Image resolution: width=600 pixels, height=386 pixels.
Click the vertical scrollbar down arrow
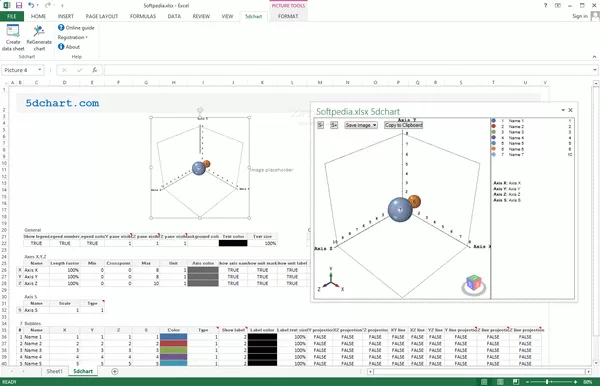click(596, 363)
